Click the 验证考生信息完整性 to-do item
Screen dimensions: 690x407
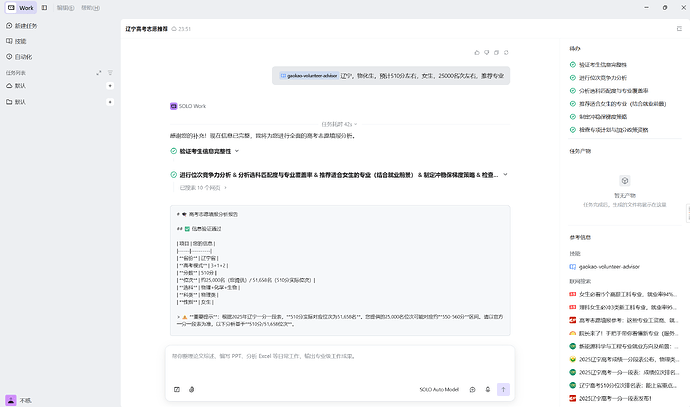(x=598, y=65)
